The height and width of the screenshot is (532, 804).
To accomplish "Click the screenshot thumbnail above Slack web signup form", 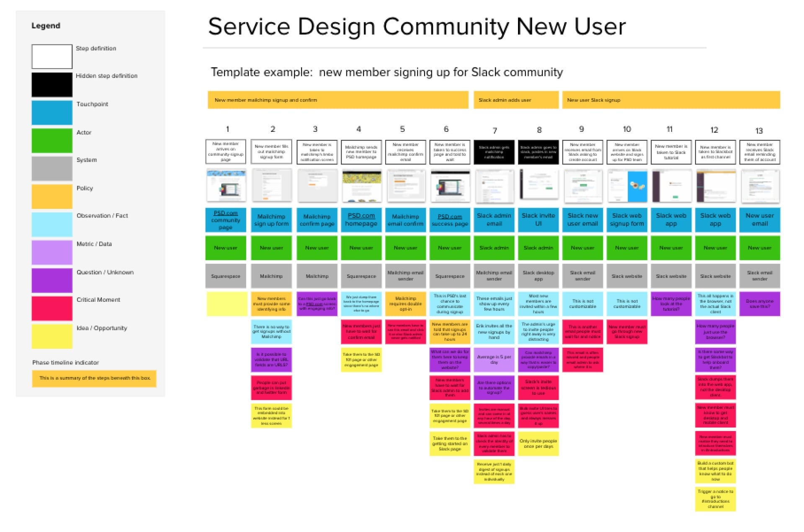I will (x=627, y=185).
